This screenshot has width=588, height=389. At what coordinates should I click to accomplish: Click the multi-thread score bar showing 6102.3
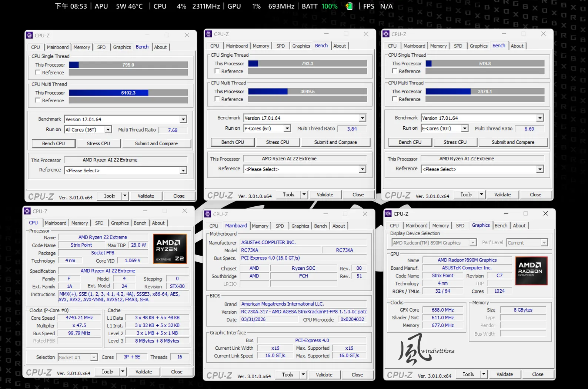click(x=128, y=93)
